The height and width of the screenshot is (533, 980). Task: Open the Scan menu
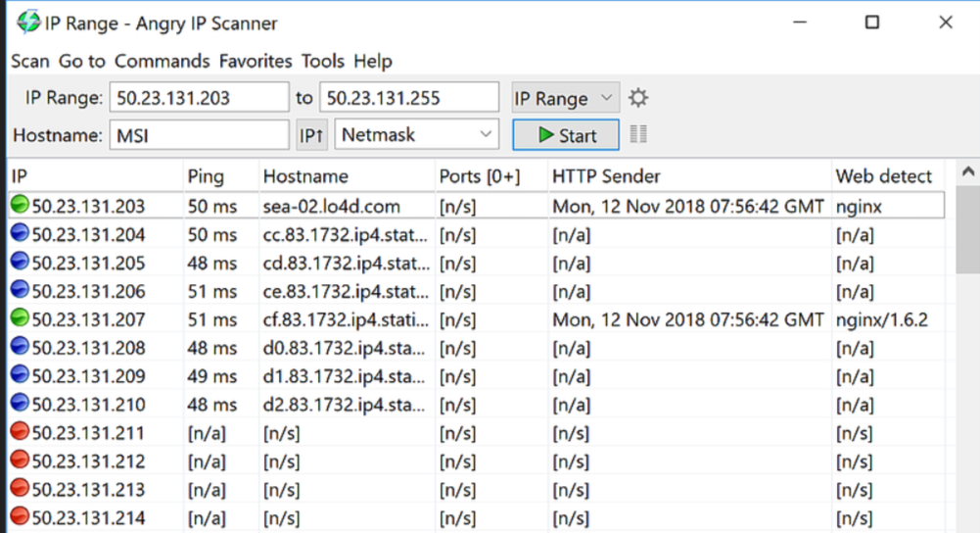coord(30,62)
